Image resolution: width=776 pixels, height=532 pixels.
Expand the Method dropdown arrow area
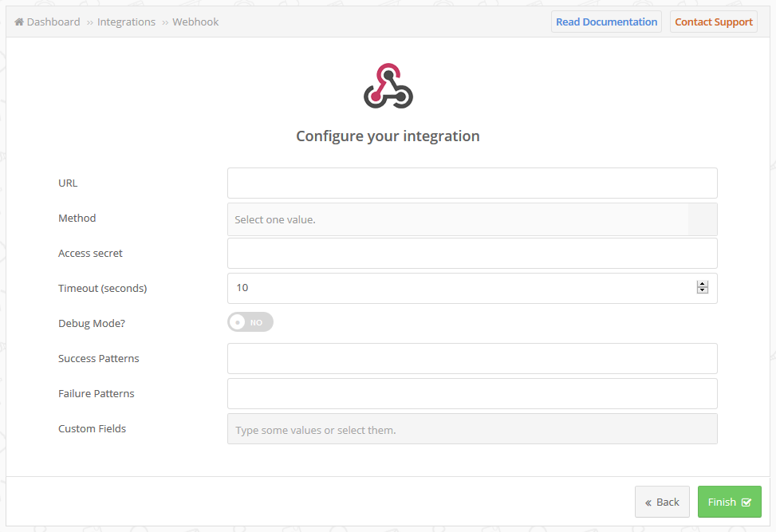(x=703, y=219)
